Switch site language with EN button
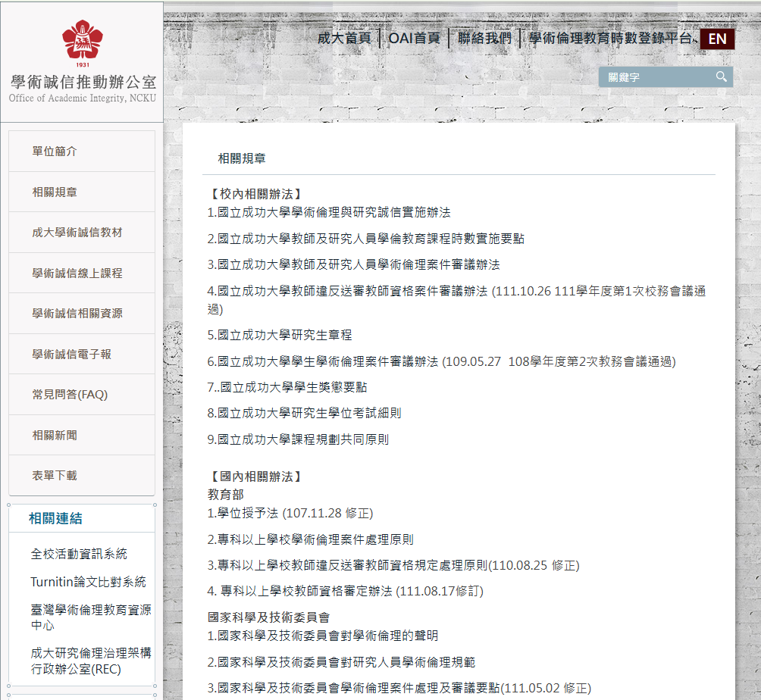Viewport: 761px width, 700px height. [717, 39]
